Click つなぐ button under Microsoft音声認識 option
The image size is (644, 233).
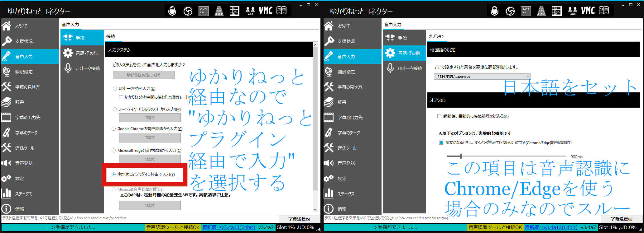pos(150,205)
